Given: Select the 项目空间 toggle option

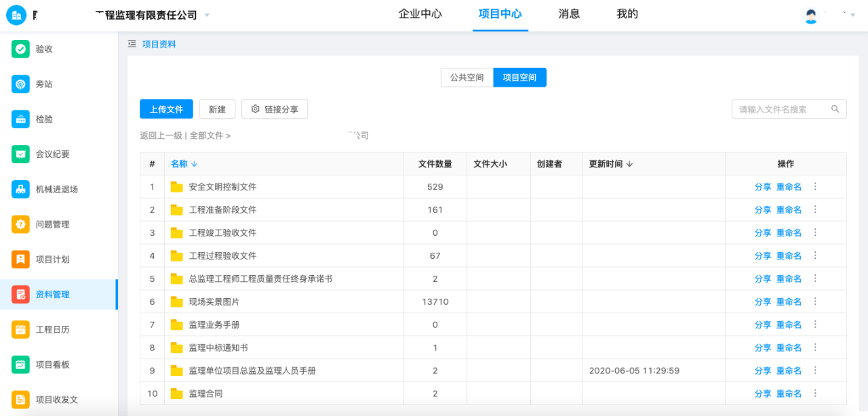Looking at the screenshot, I should coord(519,78).
